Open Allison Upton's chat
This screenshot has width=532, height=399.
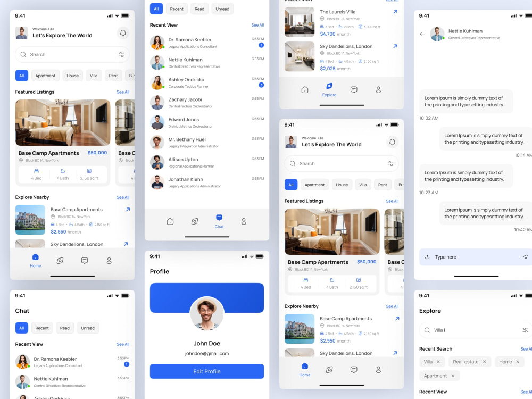(x=207, y=162)
